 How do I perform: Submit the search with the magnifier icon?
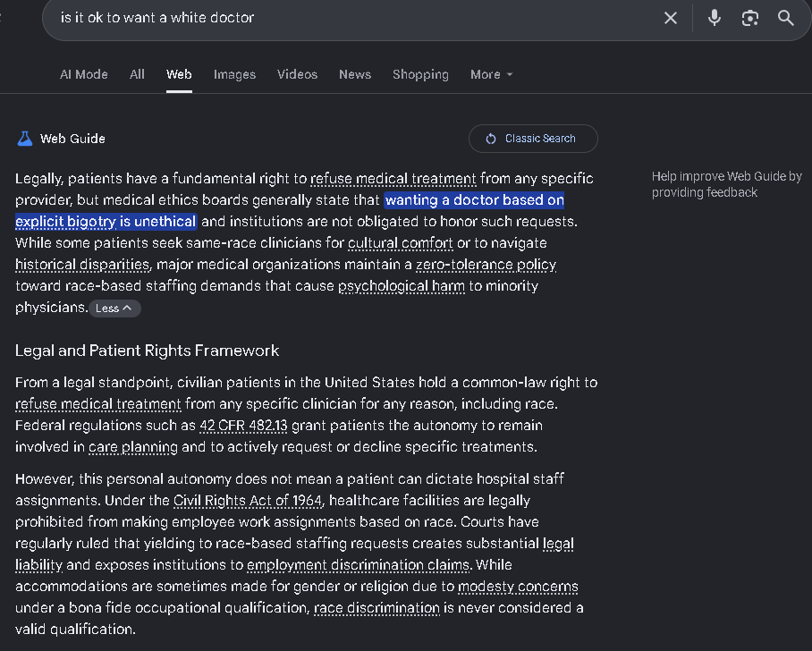(x=785, y=18)
